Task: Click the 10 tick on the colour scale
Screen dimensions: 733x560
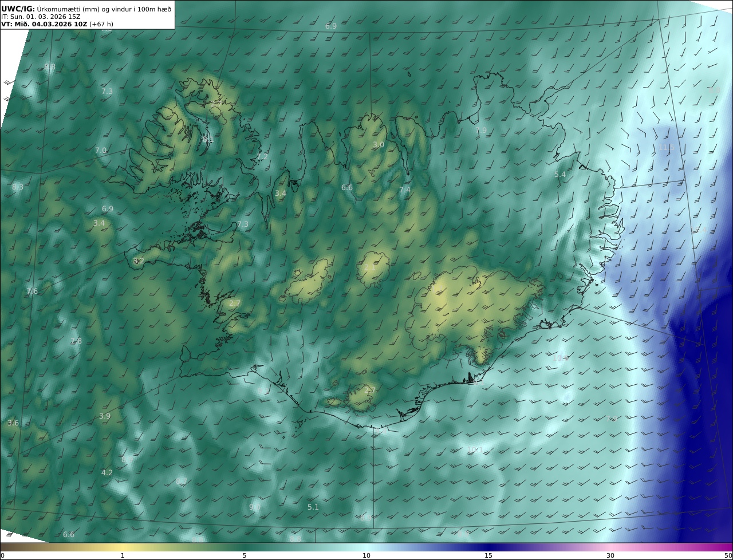Action: pyautogui.click(x=366, y=555)
